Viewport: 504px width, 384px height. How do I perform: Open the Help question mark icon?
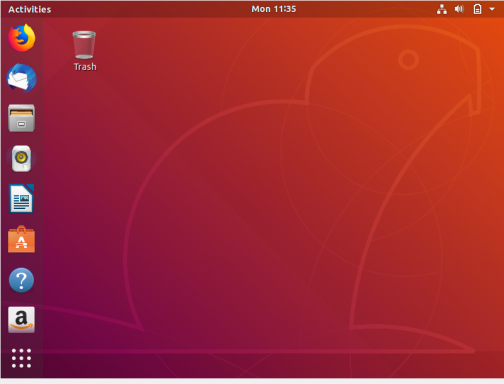tap(21, 280)
